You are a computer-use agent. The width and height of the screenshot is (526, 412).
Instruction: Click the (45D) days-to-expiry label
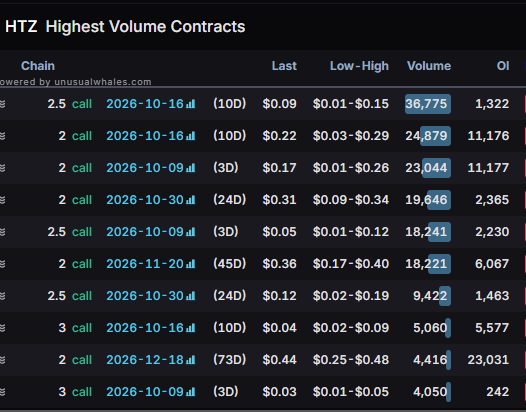(x=229, y=264)
